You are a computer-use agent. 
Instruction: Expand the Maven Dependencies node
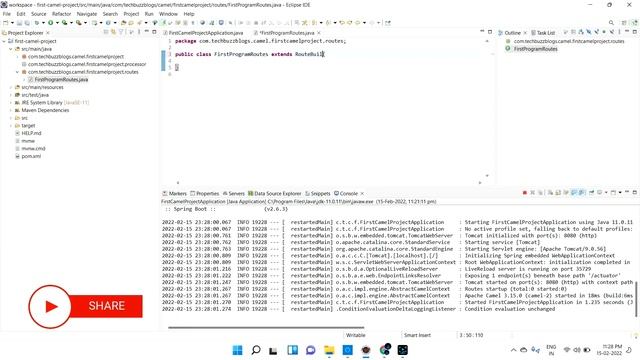11,110
